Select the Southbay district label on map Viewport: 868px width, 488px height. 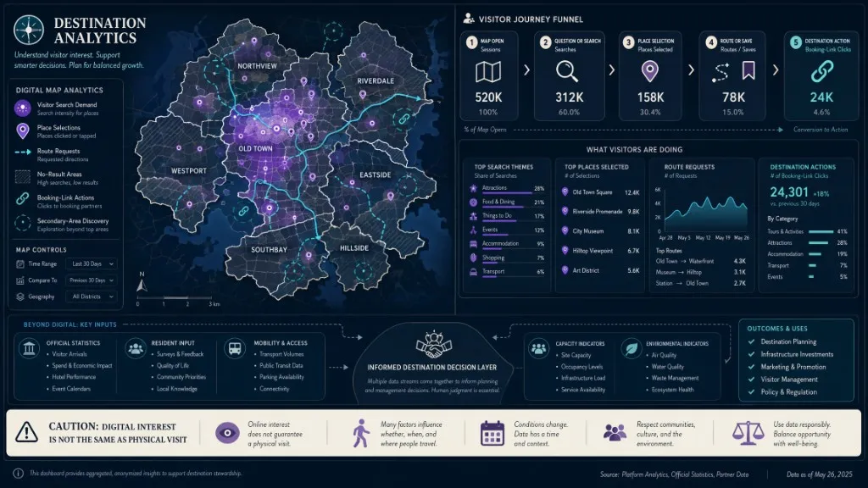[269, 250]
